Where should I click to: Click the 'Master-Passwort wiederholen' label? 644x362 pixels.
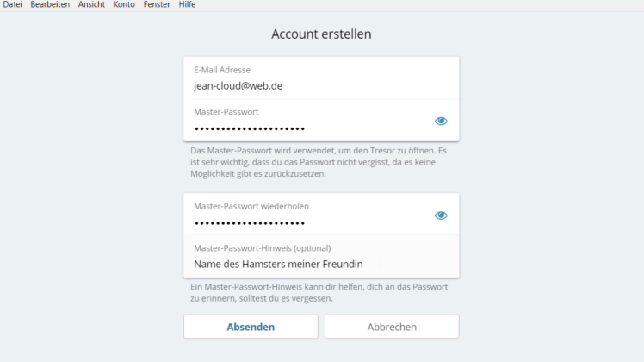251,206
